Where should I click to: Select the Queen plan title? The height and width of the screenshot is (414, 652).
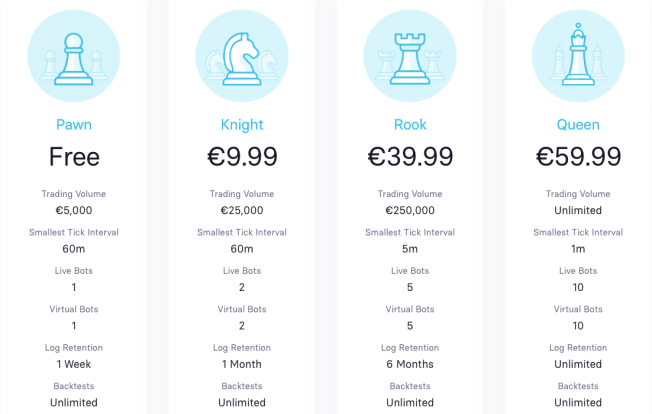pos(578,124)
